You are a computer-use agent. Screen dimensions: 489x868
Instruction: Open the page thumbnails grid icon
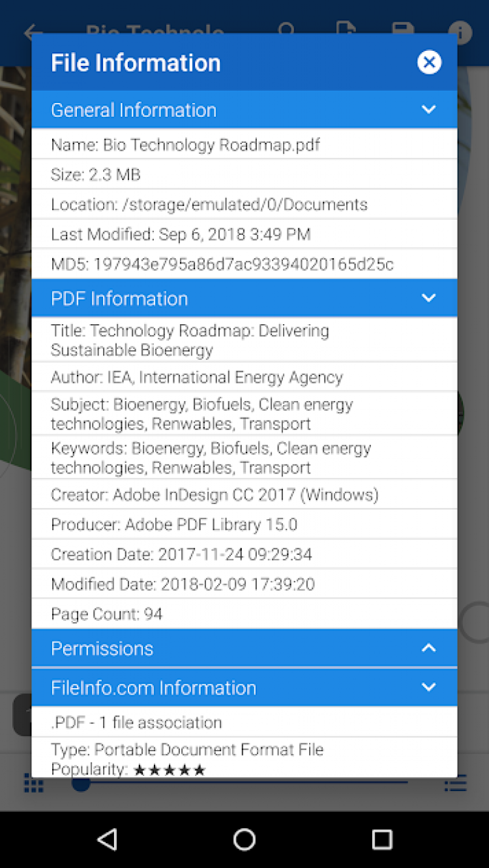tap(34, 784)
